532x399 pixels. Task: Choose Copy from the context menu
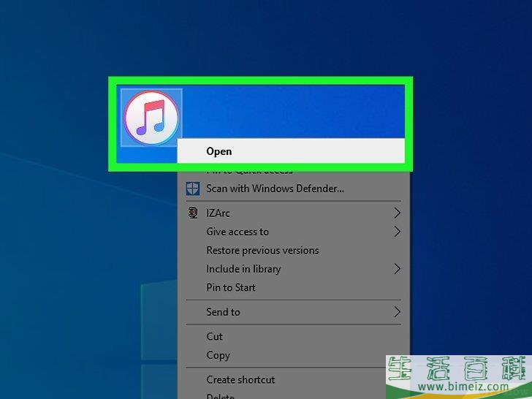pos(294,355)
